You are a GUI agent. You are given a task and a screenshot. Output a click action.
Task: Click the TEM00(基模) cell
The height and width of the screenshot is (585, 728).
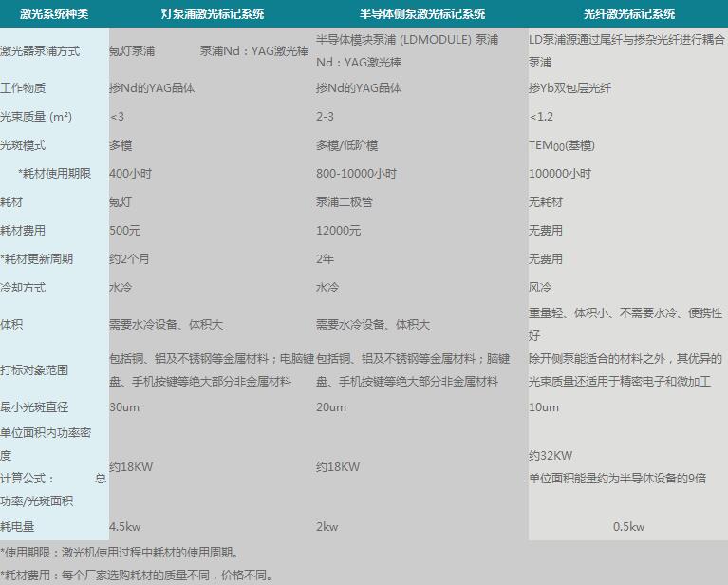[561, 145]
